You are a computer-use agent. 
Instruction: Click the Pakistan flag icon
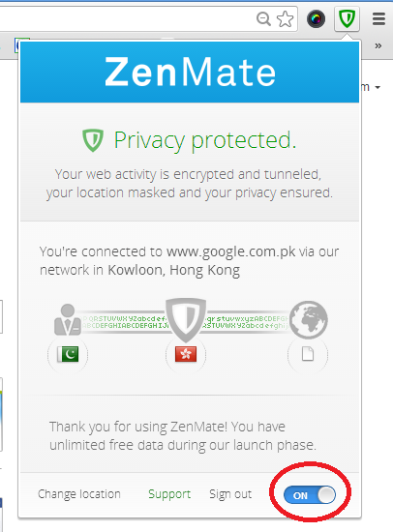click(68, 354)
